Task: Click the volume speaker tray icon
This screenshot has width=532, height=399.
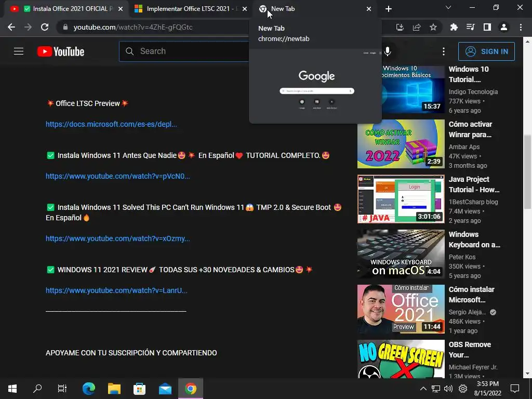Action: tap(448, 389)
